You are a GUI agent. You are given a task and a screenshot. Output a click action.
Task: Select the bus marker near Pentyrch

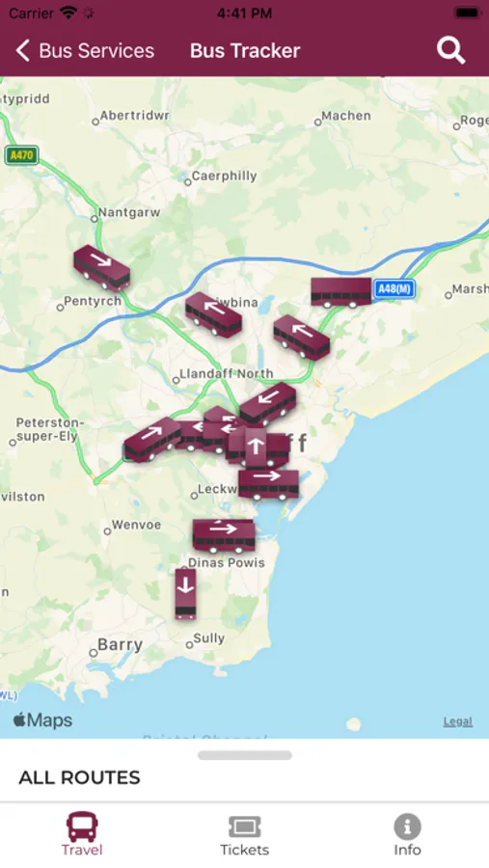tap(102, 268)
